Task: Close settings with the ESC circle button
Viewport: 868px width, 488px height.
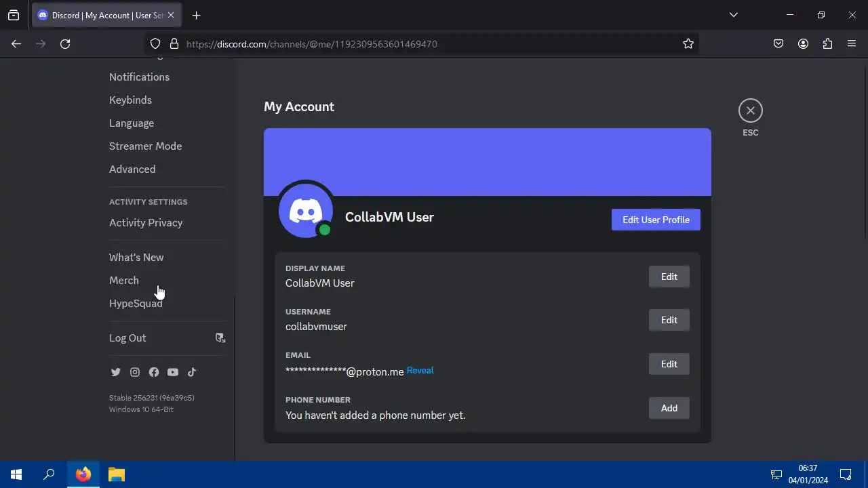Action: (x=751, y=110)
